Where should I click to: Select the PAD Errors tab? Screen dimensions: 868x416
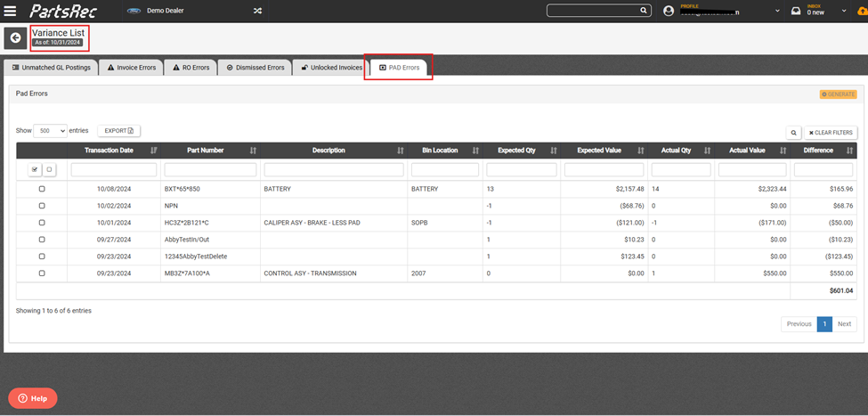point(399,68)
